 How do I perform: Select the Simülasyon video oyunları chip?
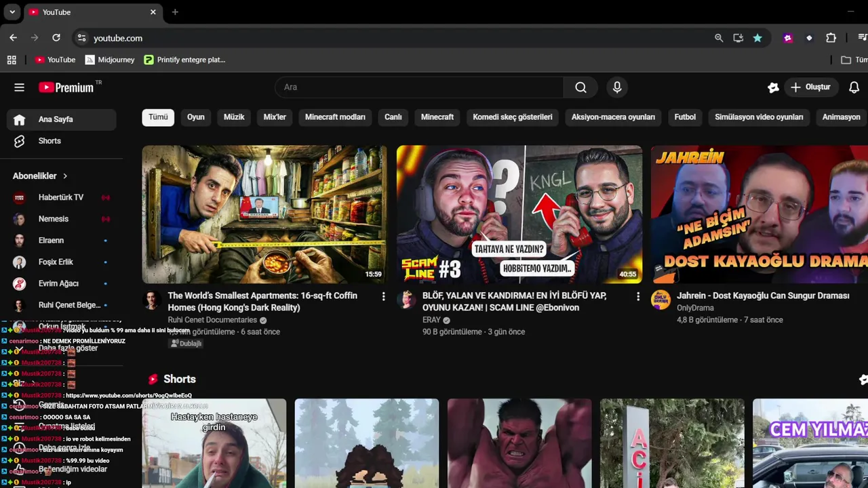[759, 117]
